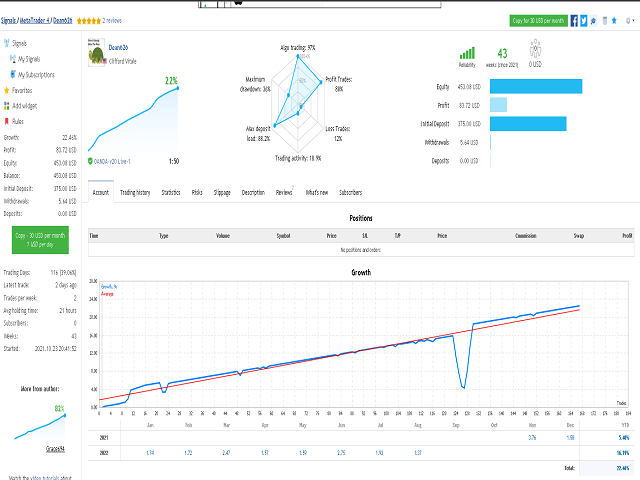Click the green Copy - 30 USD sidebar button
The height and width of the screenshot is (480, 640).
pyautogui.click(x=40, y=240)
